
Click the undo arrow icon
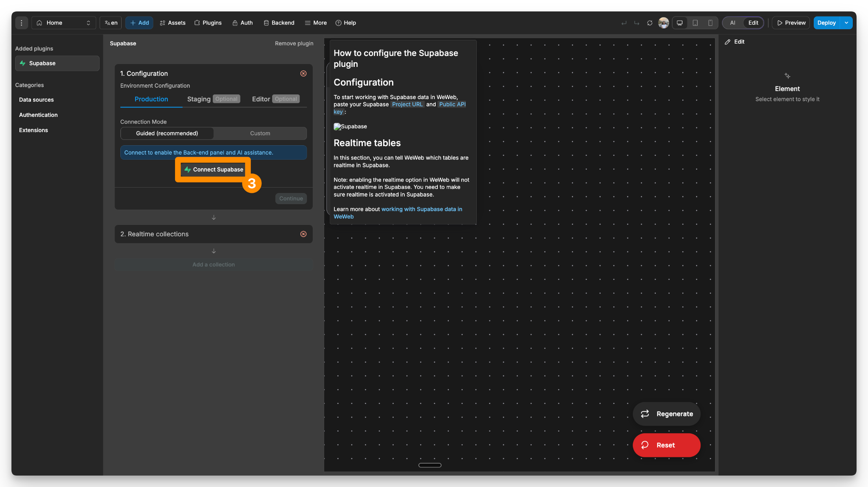tap(624, 23)
